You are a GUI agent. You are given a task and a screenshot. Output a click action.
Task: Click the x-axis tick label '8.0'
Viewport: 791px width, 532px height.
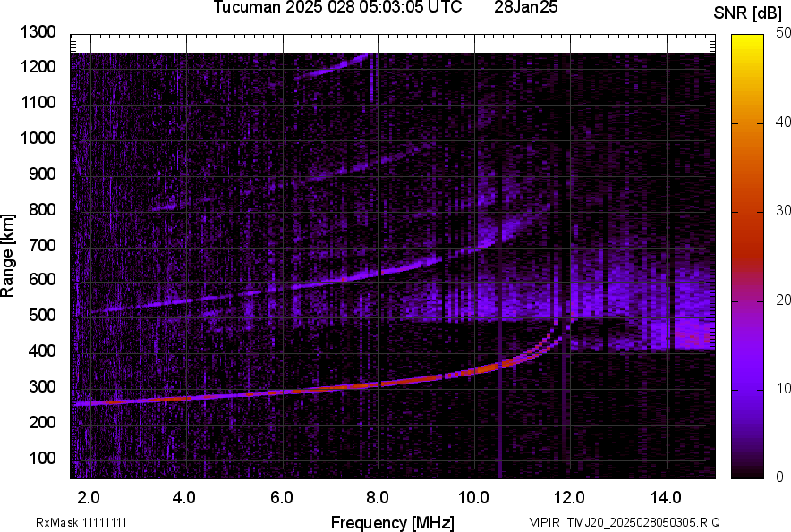tap(378, 497)
